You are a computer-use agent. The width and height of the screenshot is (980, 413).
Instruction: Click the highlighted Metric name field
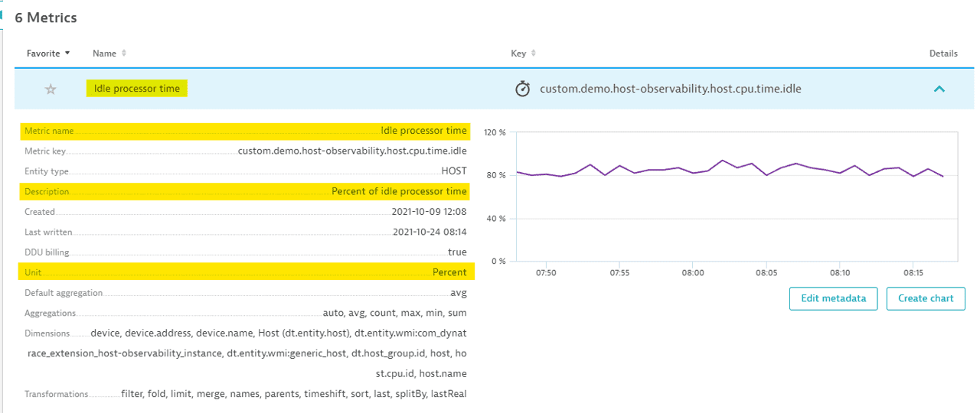(x=246, y=131)
